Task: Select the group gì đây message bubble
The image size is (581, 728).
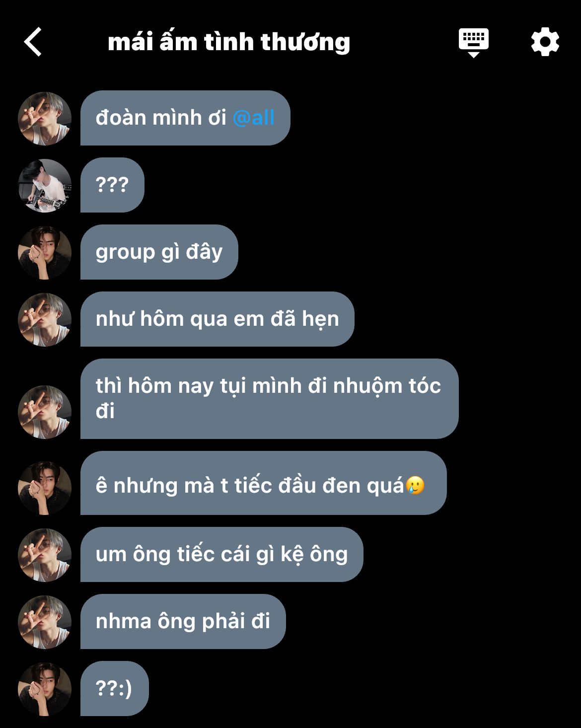Action: click(159, 252)
